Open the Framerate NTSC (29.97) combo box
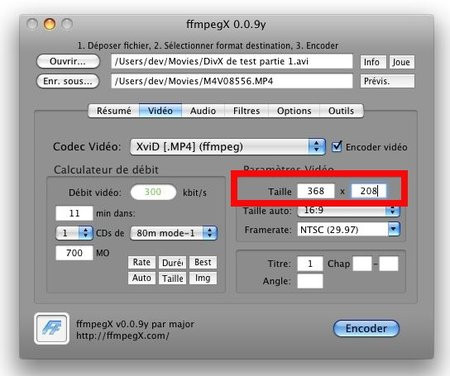The height and width of the screenshot is (376, 450). (x=348, y=230)
